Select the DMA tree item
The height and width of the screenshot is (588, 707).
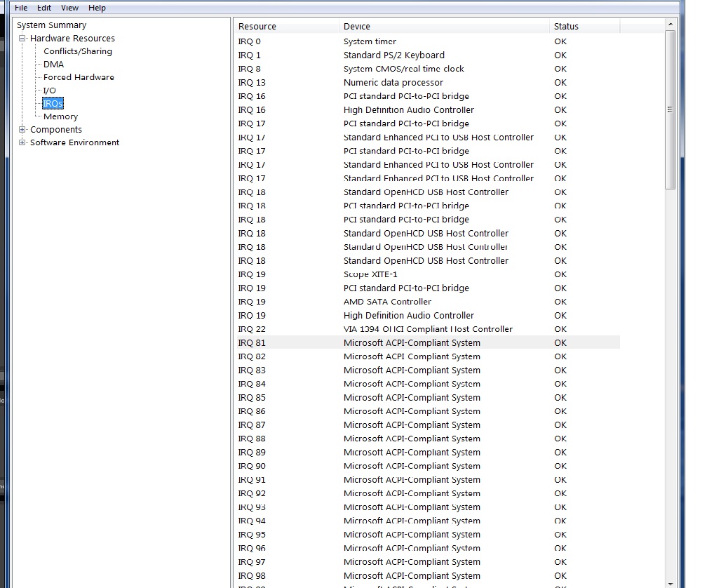pos(53,65)
